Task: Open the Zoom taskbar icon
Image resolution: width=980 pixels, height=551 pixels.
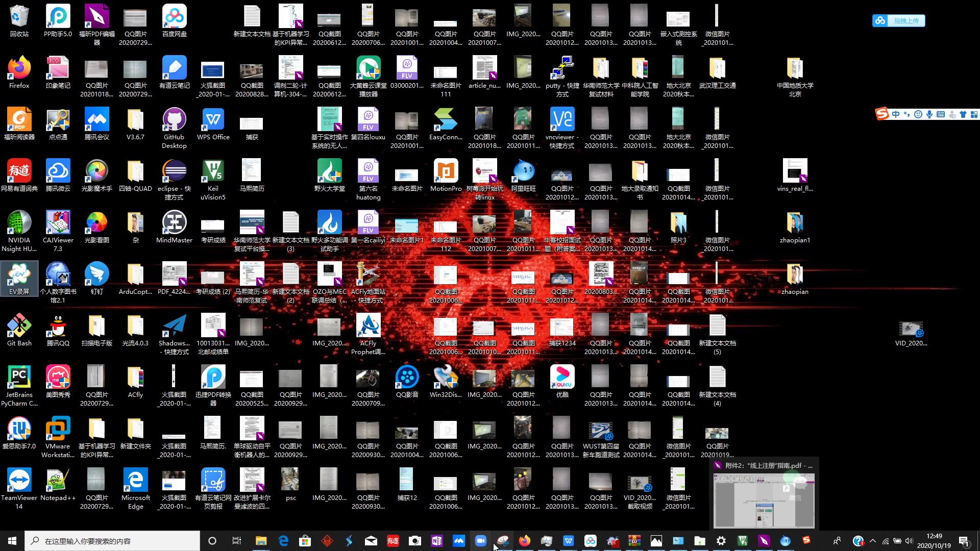Action: click(481, 541)
